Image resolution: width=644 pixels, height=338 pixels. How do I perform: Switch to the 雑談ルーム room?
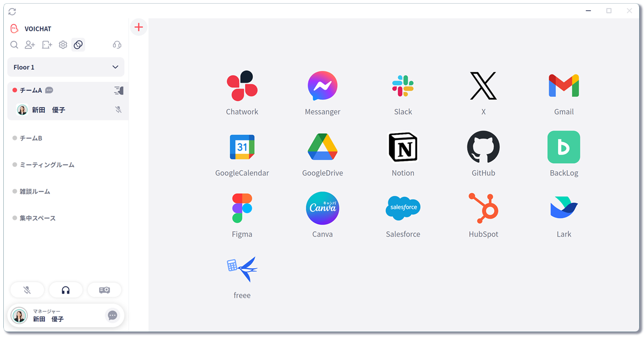point(35,192)
